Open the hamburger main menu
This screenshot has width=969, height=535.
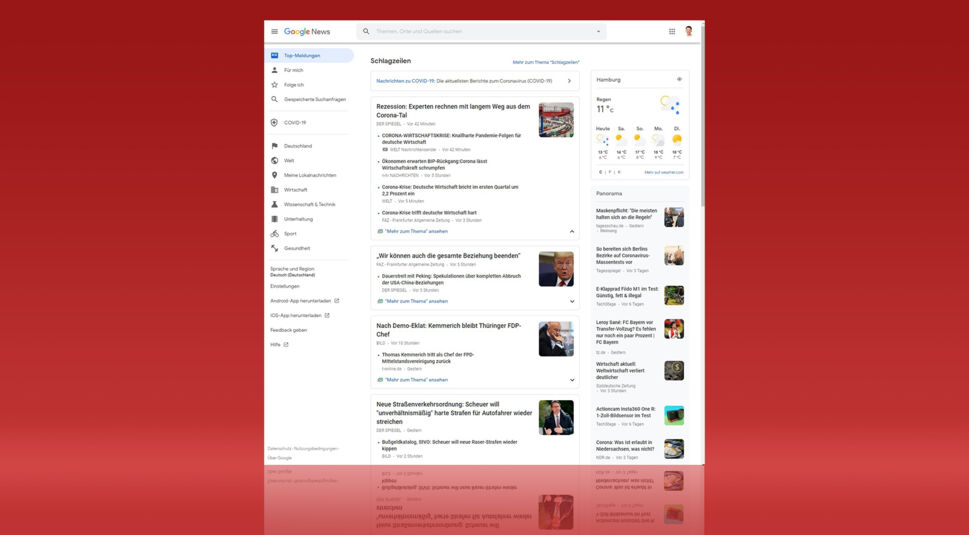274,32
